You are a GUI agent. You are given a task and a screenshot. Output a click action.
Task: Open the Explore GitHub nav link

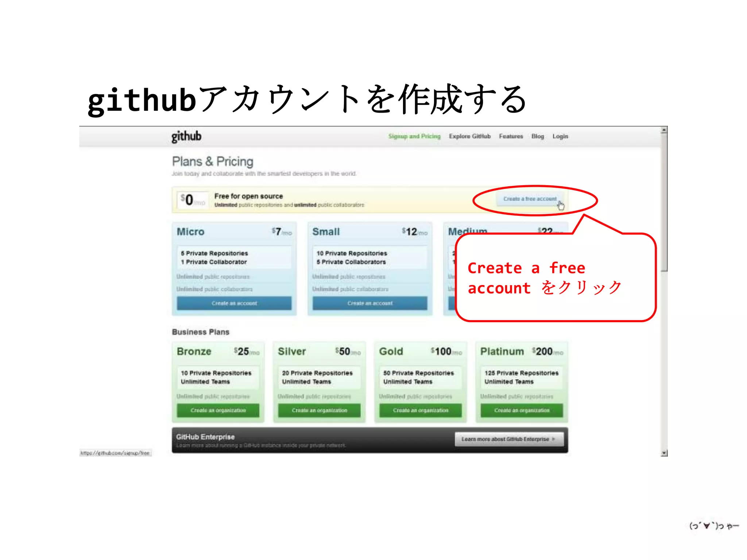470,136
